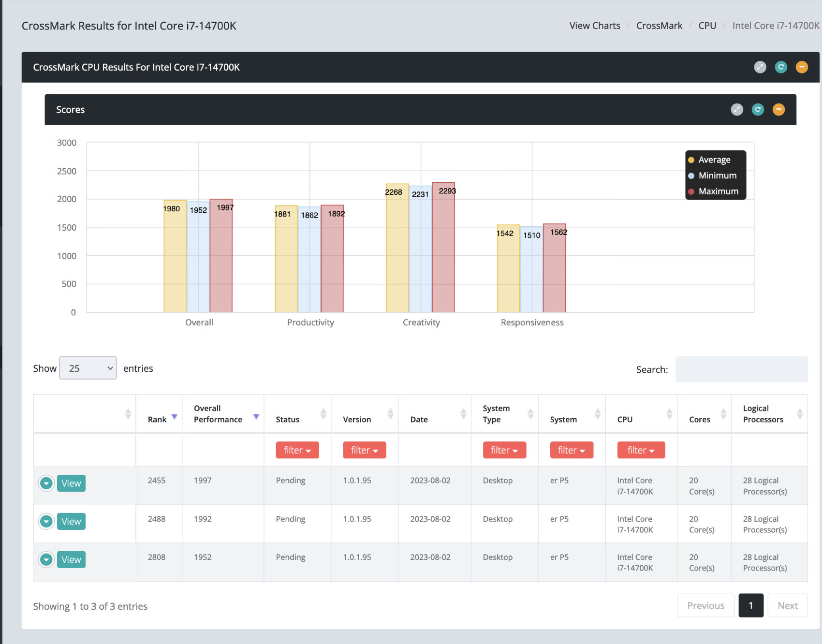Click the Creativity maximum bar 2293
The width and height of the screenshot is (822, 644).
pyautogui.click(x=443, y=248)
